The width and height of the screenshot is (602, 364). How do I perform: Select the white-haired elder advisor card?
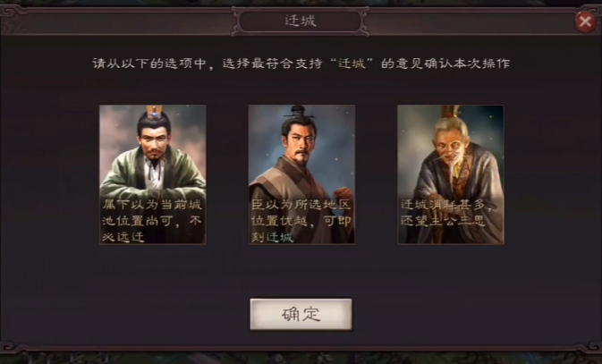(451, 174)
